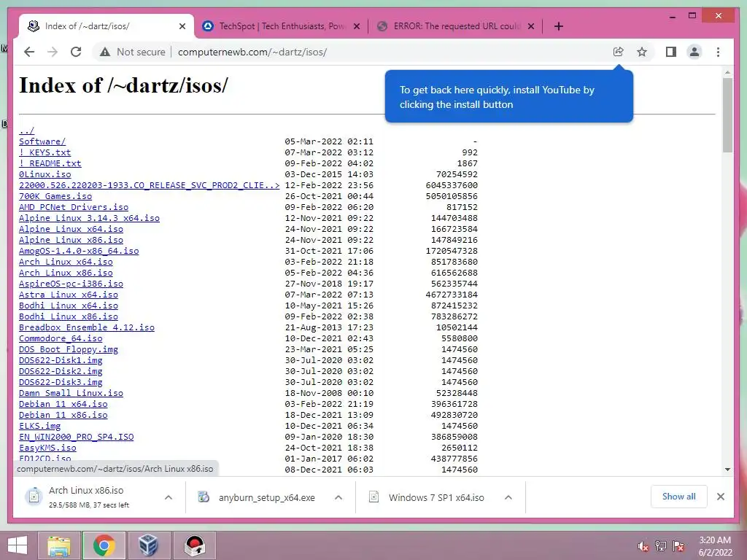747x560 pixels.
Task: Open the Windows Start menu
Action: [18, 545]
